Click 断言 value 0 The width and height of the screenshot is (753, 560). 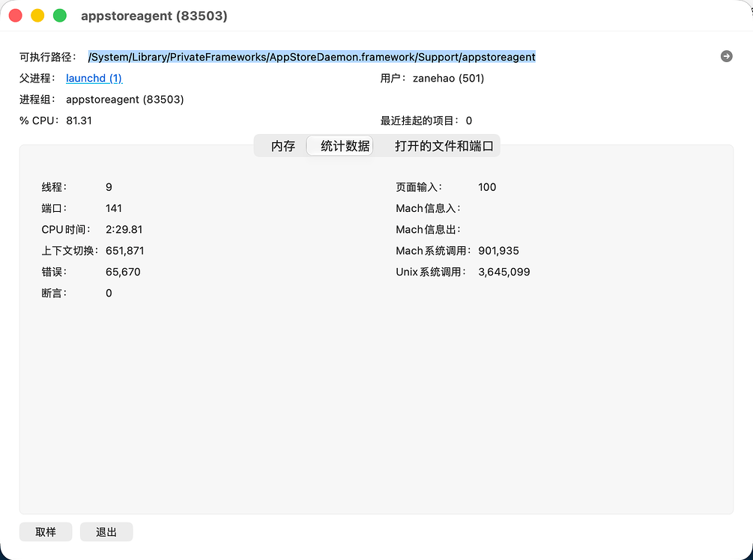(109, 293)
